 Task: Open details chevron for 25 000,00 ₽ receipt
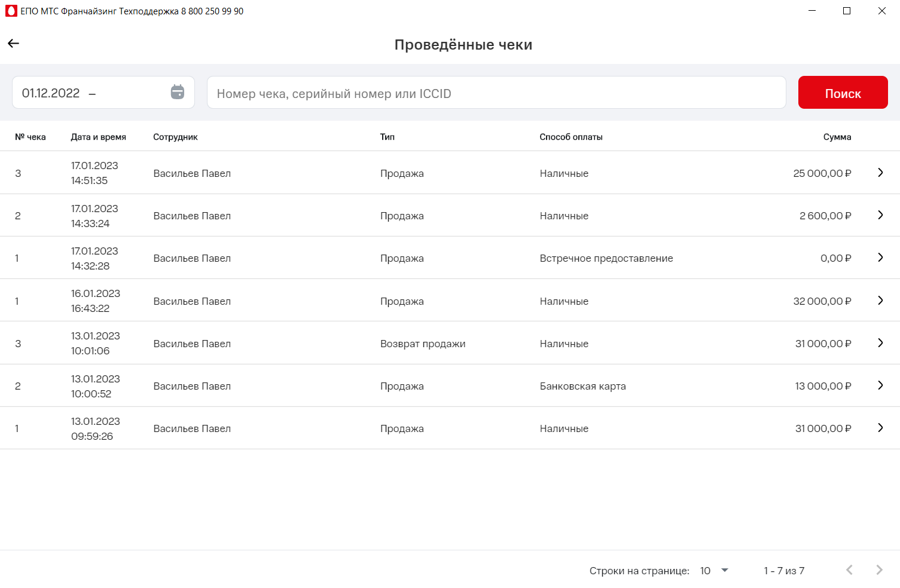[880, 173]
